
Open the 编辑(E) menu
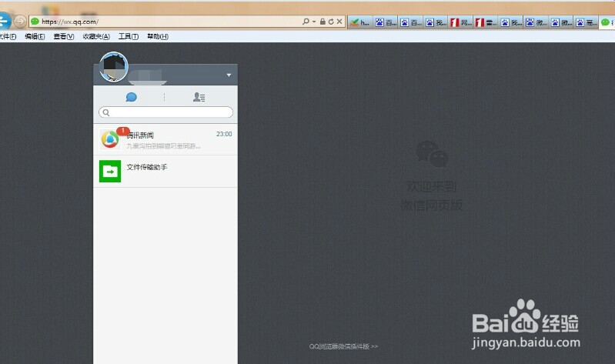point(35,36)
